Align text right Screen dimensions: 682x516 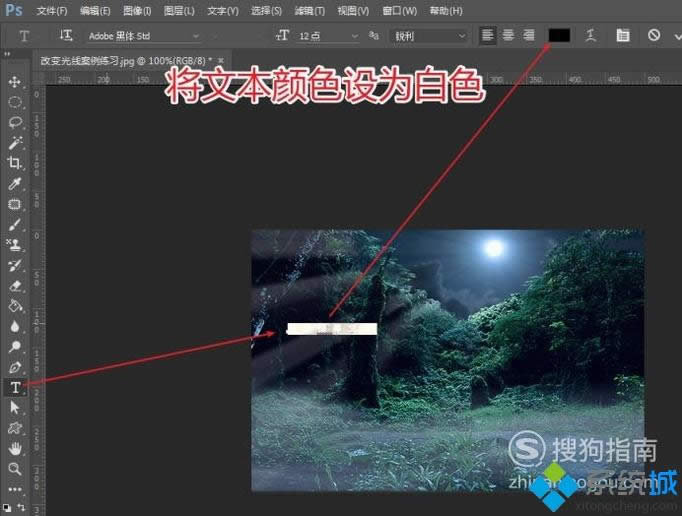528,35
